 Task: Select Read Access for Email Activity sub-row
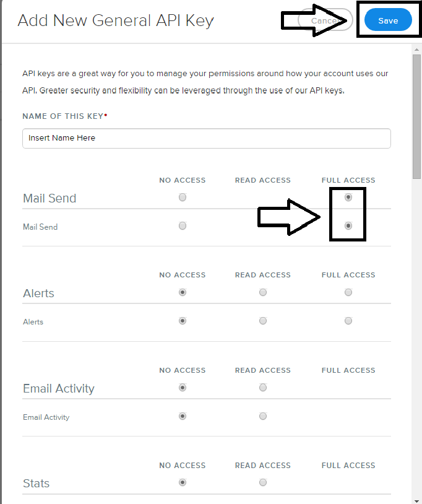263,416
